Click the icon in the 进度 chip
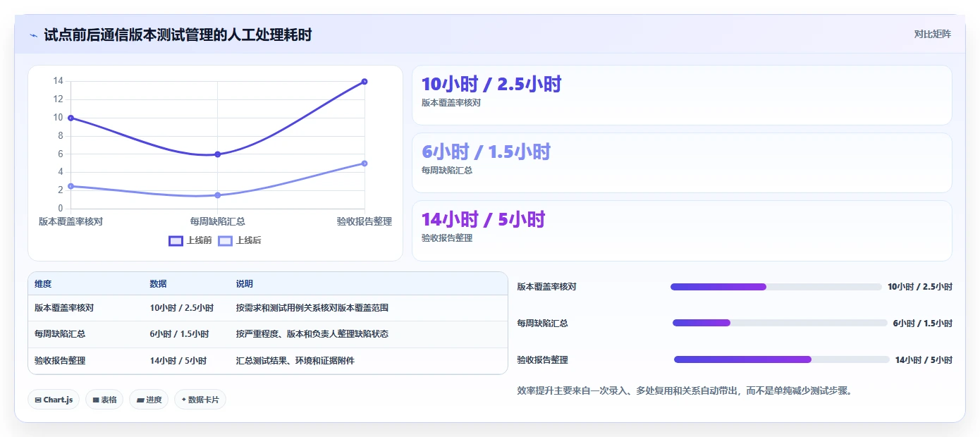The width and height of the screenshot is (980, 437). click(x=140, y=400)
